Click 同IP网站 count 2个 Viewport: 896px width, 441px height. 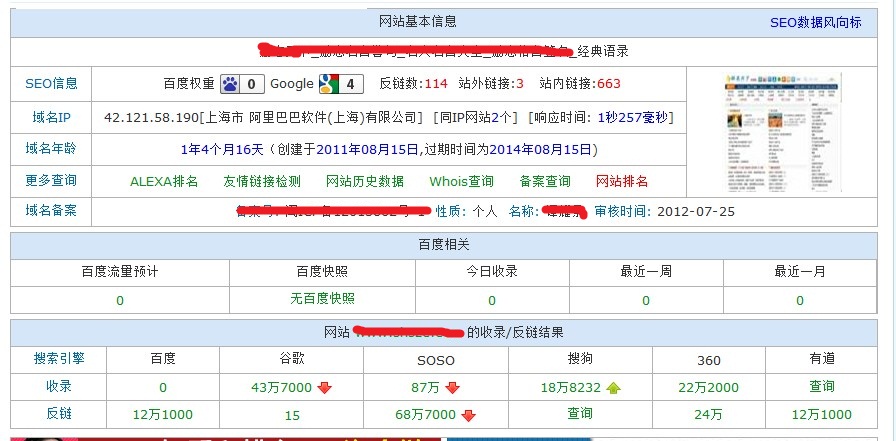coord(501,118)
